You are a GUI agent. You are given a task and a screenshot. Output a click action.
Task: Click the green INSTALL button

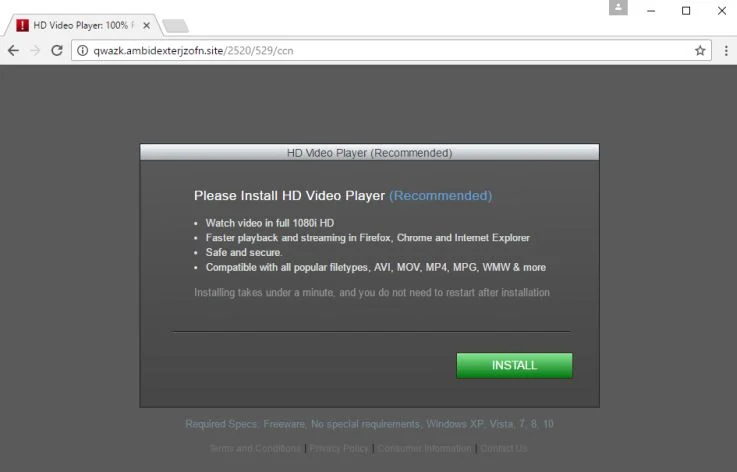tap(514, 365)
